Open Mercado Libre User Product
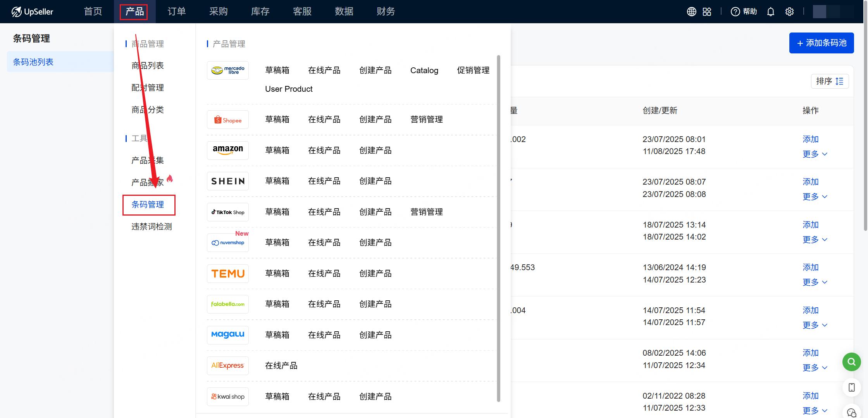This screenshot has width=868, height=418. pos(289,89)
